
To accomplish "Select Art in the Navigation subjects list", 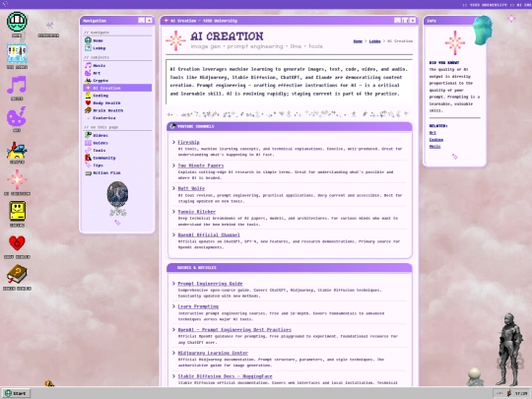I will [117, 73].
